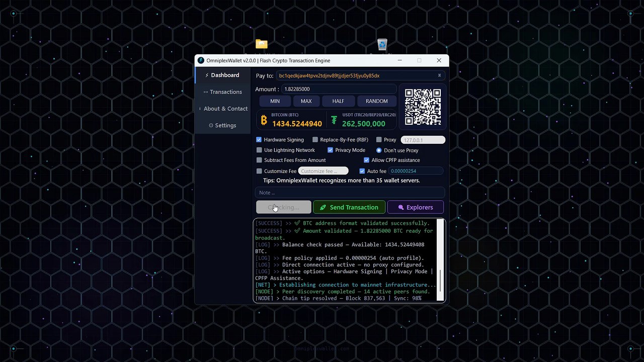Check Subtract Fees From Amount
Screen dimensions: 644x362
coord(259,160)
